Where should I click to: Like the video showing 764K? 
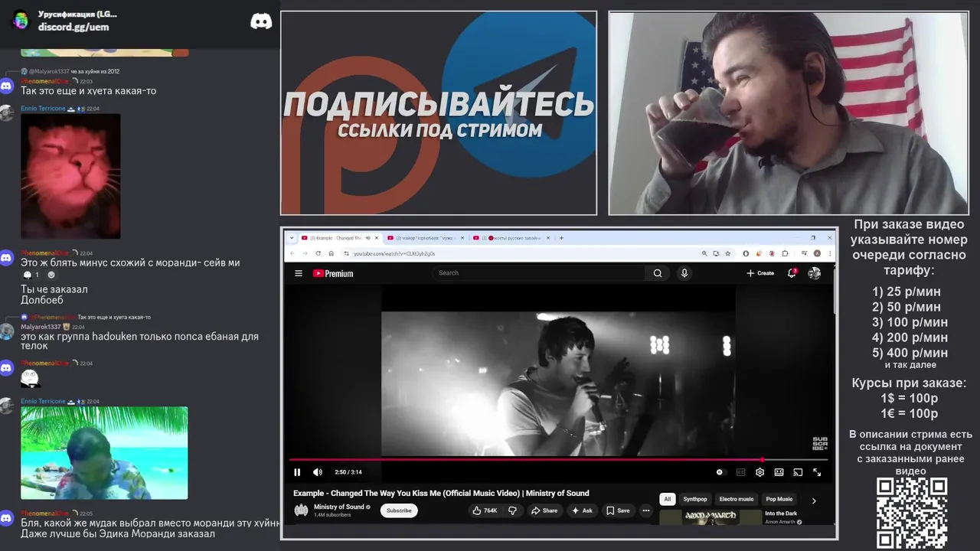(485, 510)
